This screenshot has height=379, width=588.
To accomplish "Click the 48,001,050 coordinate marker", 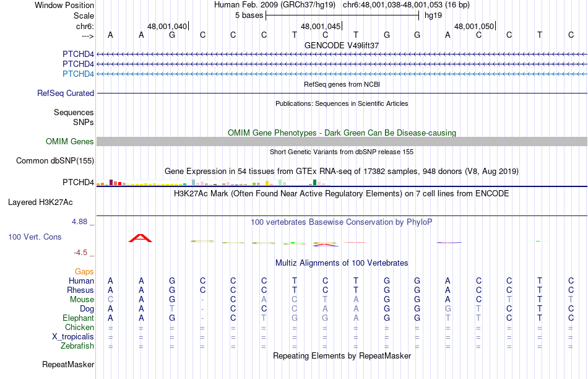I will pyautogui.click(x=474, y=26).
